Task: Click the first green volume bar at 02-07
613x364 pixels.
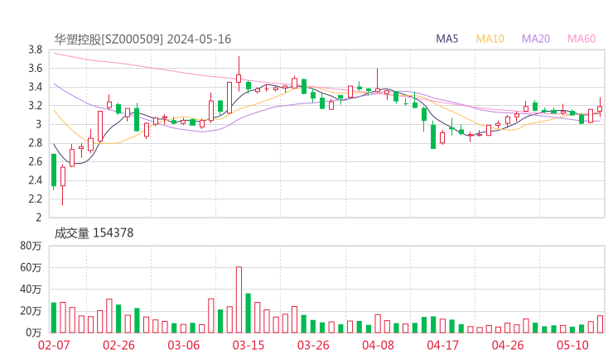Action: (x=54, y=318)
